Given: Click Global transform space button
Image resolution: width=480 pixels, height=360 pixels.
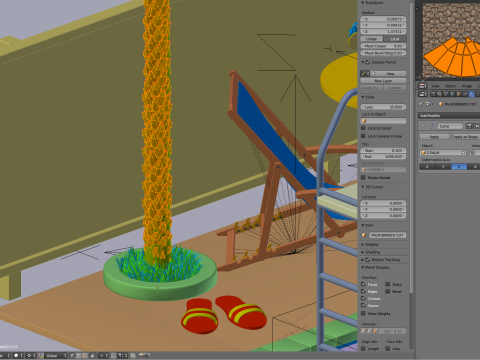Looking at the screenshot, I should [x=372, y=39].
